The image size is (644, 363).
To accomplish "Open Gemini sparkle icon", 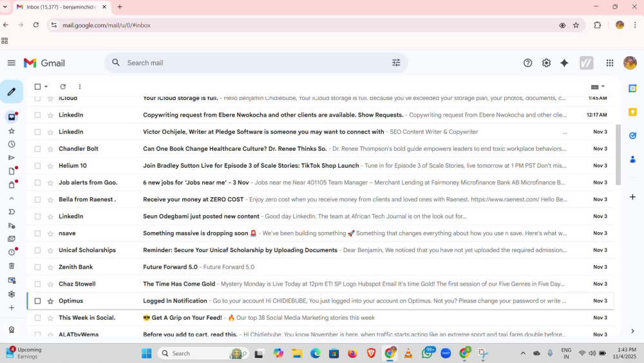I will click(x=564, y=63).
